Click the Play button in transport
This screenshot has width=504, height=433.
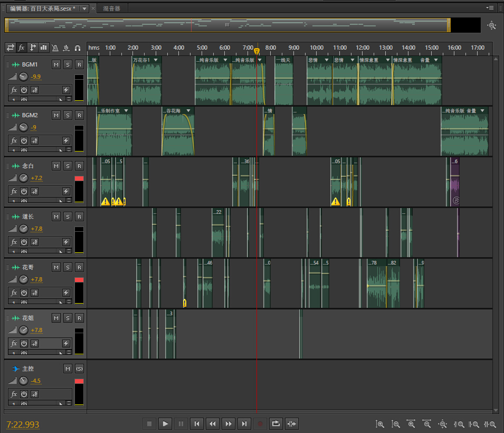pos(165,423)
